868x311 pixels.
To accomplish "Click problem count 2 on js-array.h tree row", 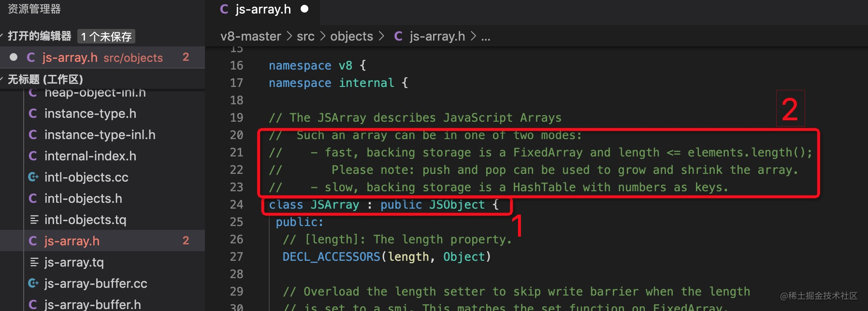I will tap(186, 240).
